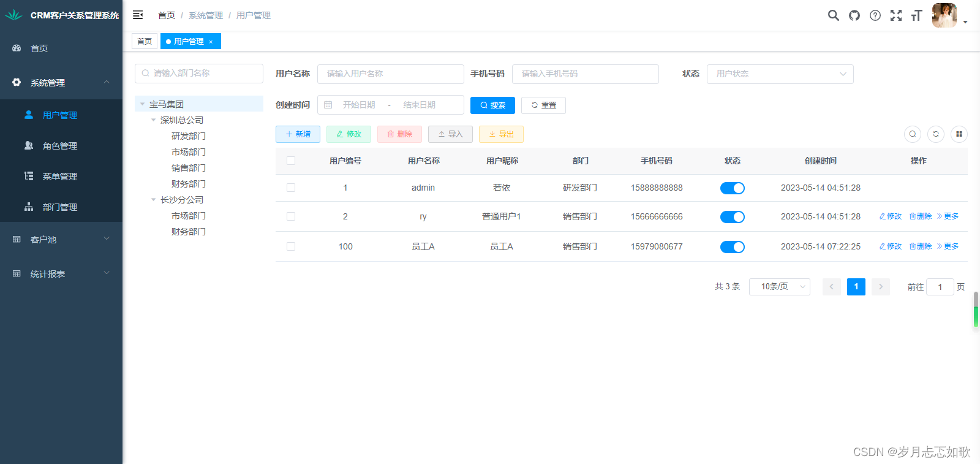Click 首页 in the breadcrumb
Screen dimensions: 980x464
(167, 15)
